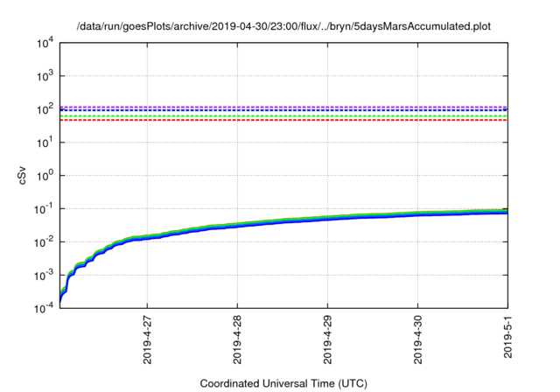Click the 10^0 y-axis tick label
This screenshot has width=560, height=392.
45,176
